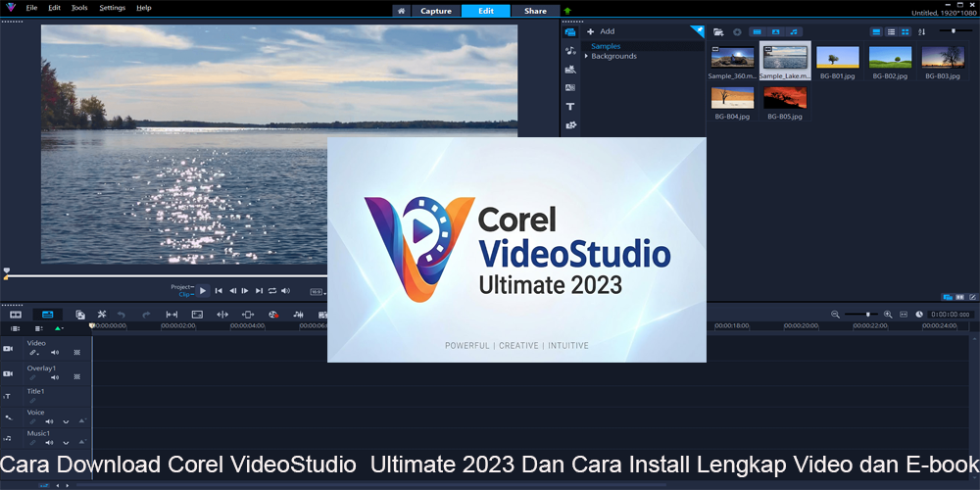Open the aspect ratio 16:9 dropdown

[x=318, y=291]
